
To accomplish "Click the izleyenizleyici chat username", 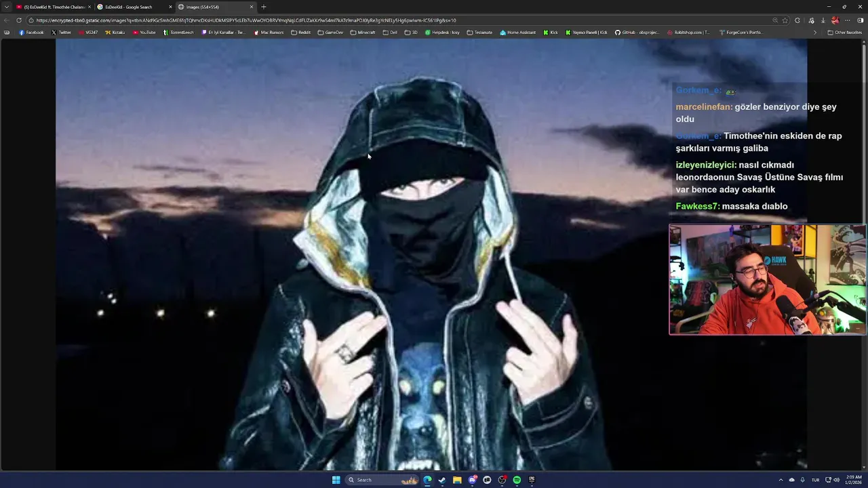I will pyautogui.click(x=706, y=165).
